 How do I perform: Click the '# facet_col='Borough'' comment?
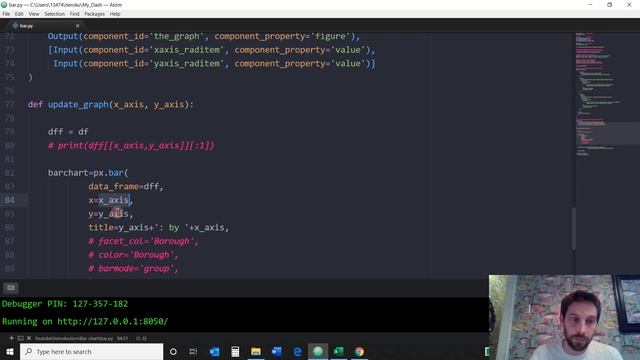143,241
